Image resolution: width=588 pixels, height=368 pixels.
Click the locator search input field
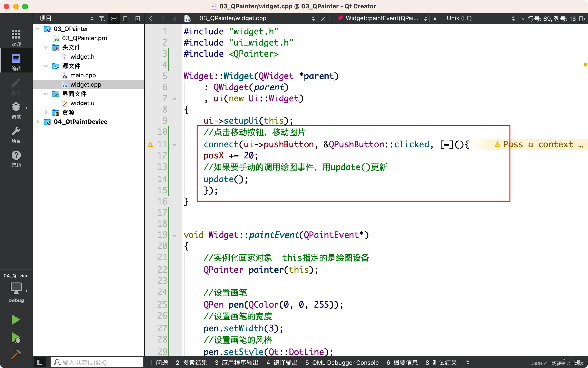click(97, 362)
